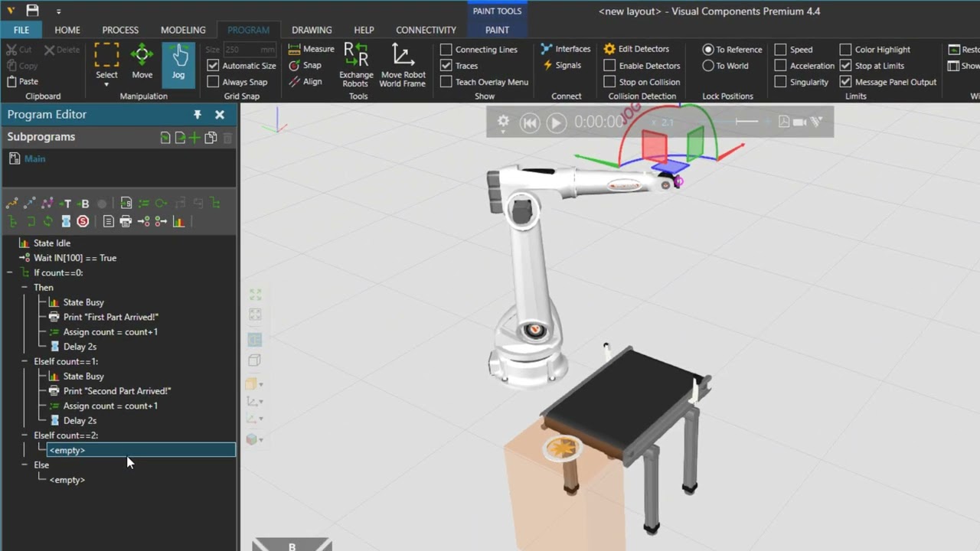Viewport: 980px width, 551px height.
Task: Add a Print statement using the printer icon
Action: click(x=126, y=221)
